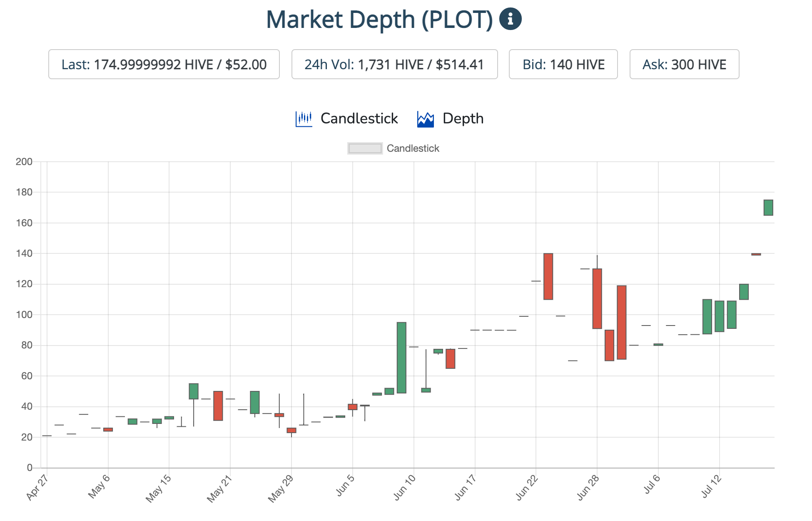This screenshot has width=812, height=521.
Task: Click the x-axis label Apr 27
Action: coord(37,487)
